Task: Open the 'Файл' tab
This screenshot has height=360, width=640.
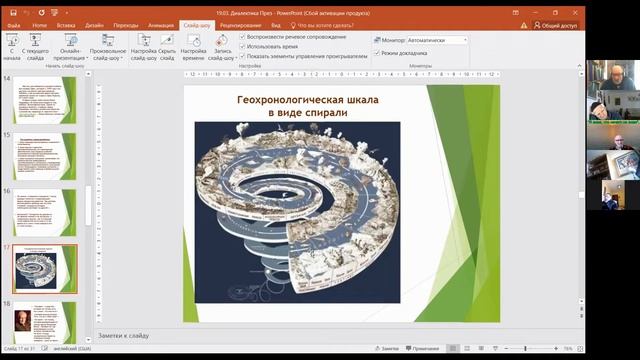Action: [13, 25]
